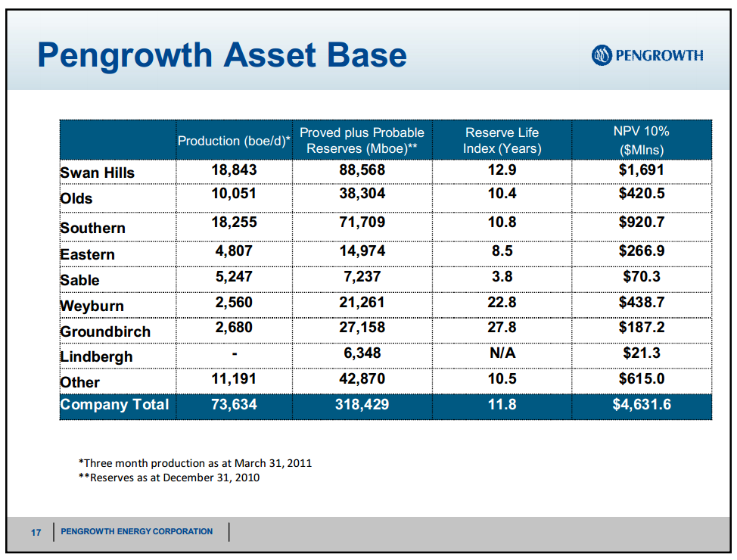737x560 pixels.
Task: Click Other reserves value 42,870
Action: point(362,378)
